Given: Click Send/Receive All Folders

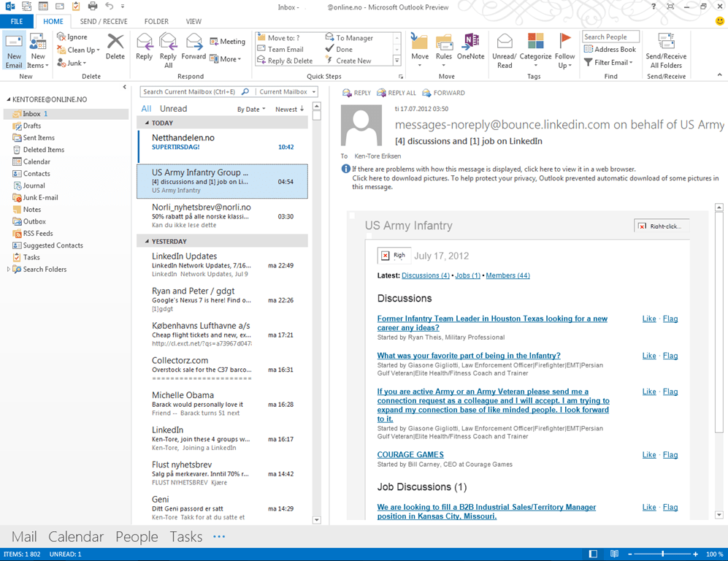Looking at the screenshot, I should tap(666, 51).
